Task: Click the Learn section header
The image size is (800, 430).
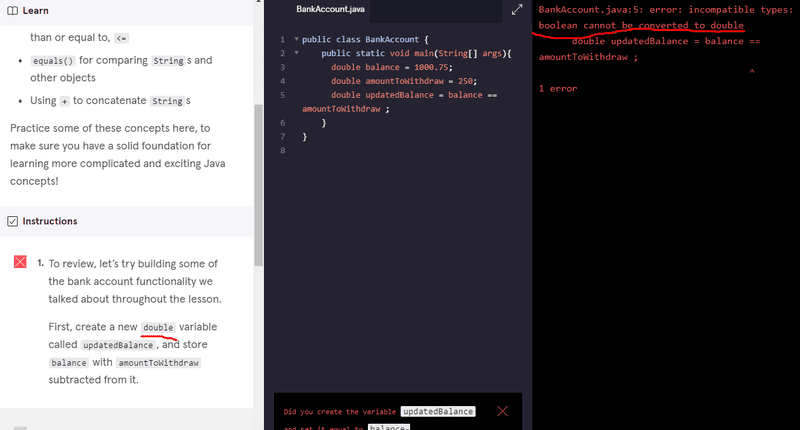Action: (x=35, y=11)
